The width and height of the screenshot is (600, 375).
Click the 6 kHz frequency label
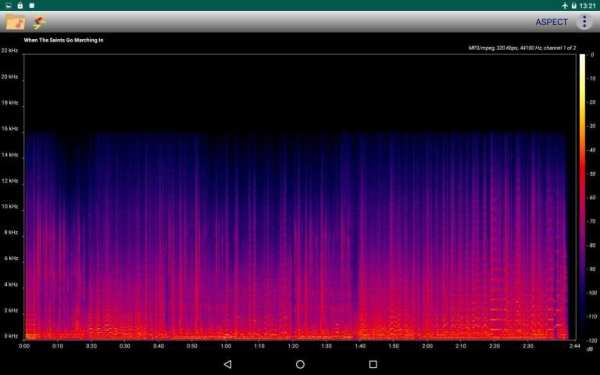pos(11,258)
